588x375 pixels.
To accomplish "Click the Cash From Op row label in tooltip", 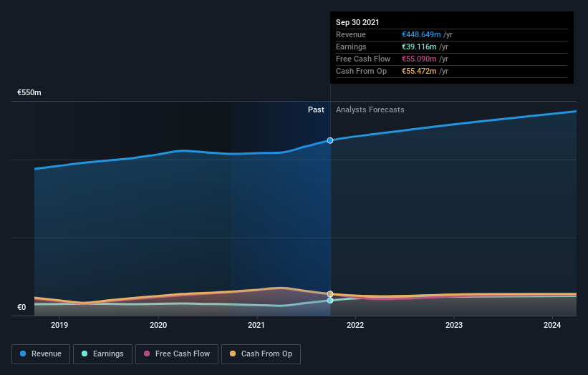I will pyautogui.click(x=361, y=71).
